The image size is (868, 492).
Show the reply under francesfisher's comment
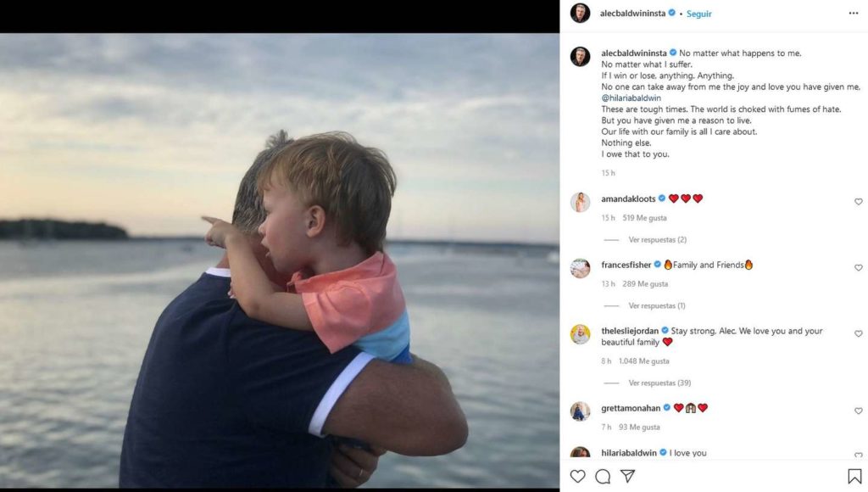pyautogui.click(x=657, y=305)
